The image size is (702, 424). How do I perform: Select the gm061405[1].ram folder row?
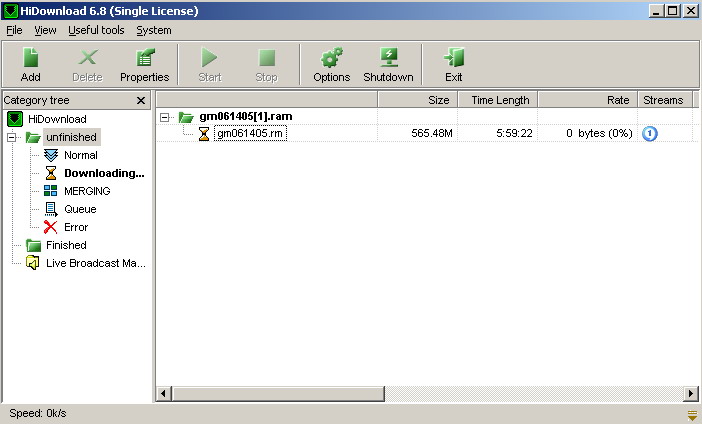pos(246,116)
